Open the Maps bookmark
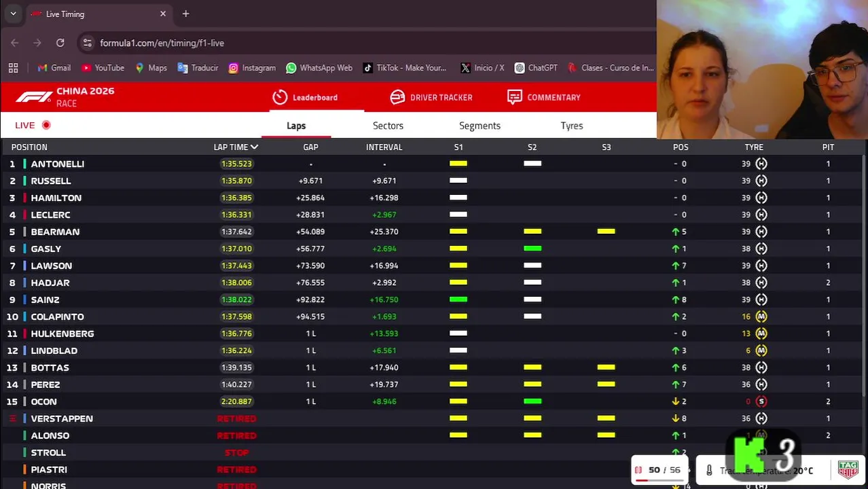Screen dimensions: 868x489 point(151,68)
